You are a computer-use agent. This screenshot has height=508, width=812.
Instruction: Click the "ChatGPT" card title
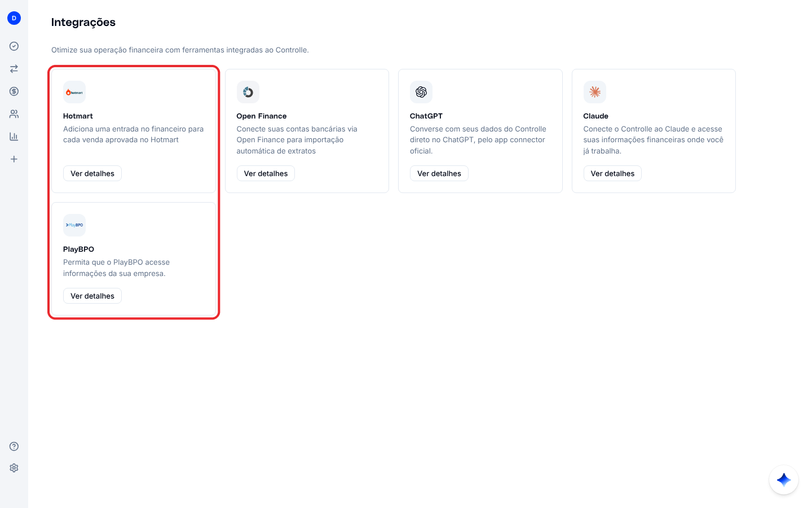(426, 116)
